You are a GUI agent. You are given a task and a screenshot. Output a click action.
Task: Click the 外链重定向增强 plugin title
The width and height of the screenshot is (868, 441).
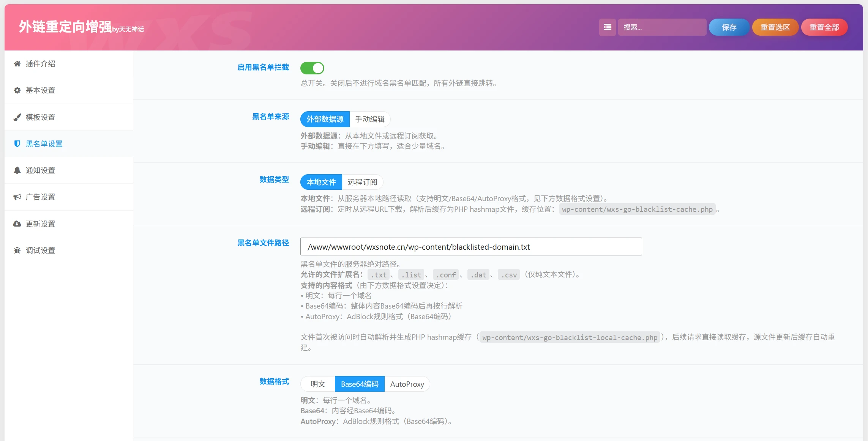[65, 27]
